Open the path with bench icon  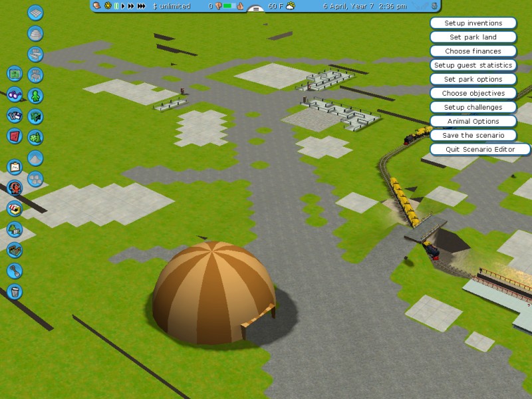pos(35,55)
